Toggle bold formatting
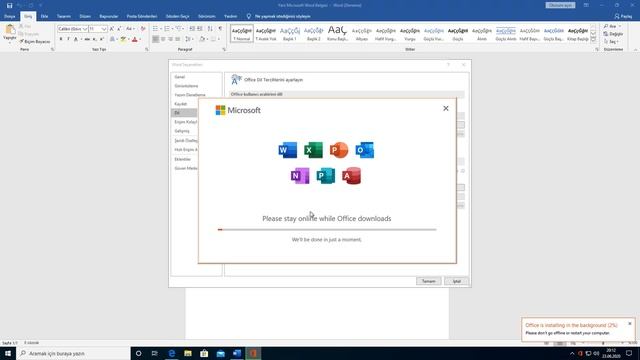 coord(61,39)
